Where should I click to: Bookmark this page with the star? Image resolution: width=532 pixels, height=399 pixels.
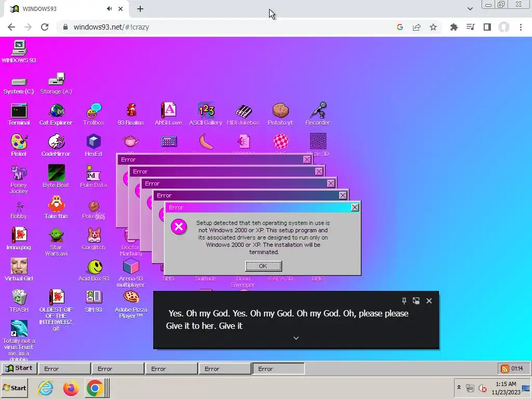pos(433,27)
